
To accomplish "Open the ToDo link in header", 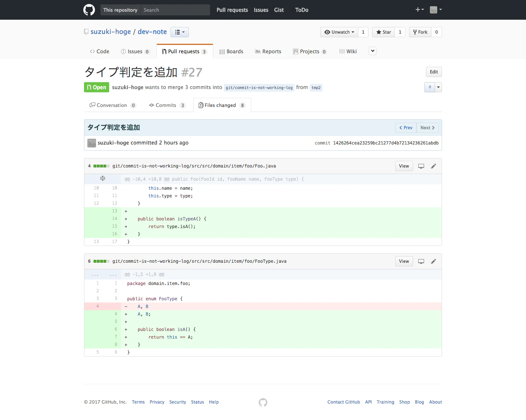I will 302,10.
